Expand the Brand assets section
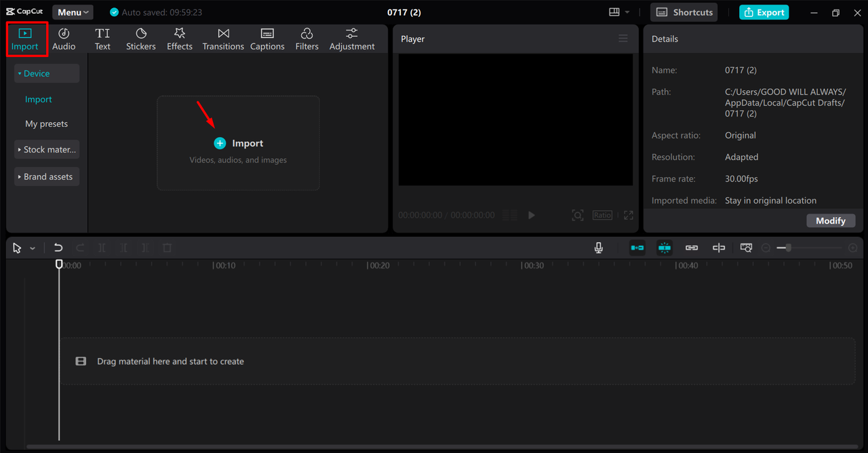 click(47, 176)
